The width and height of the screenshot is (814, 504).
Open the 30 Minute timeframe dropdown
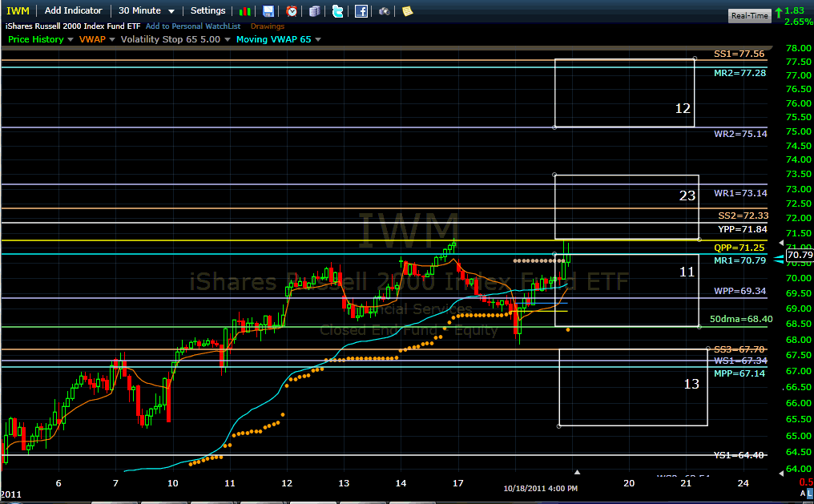147,11
